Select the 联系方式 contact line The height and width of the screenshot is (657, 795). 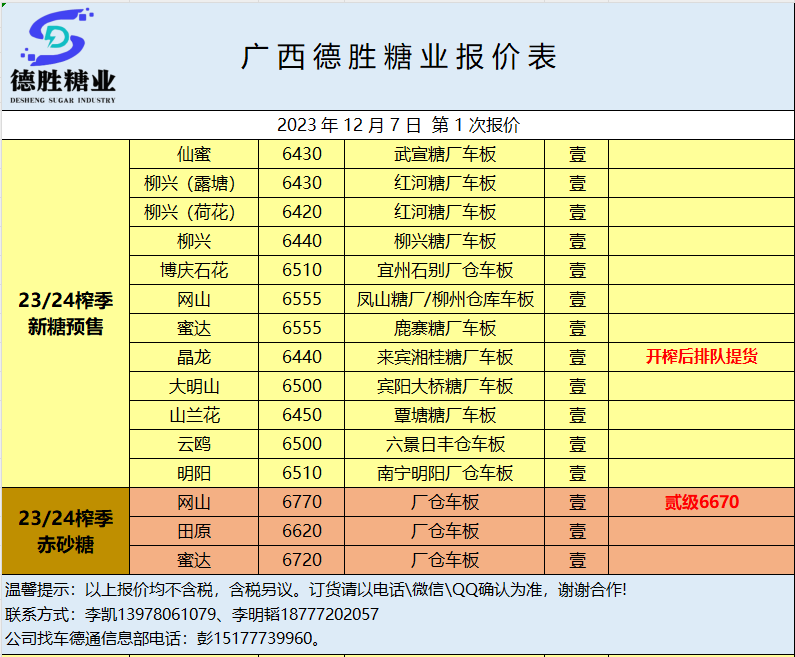point(192,614)
